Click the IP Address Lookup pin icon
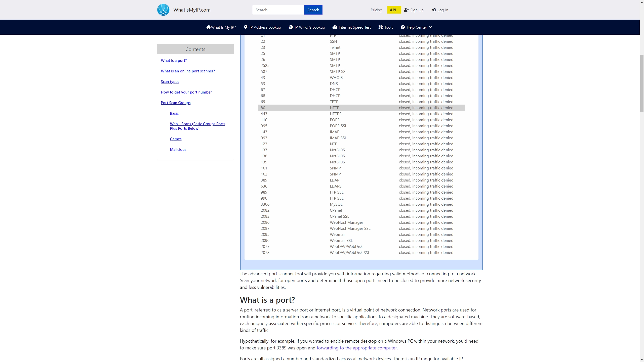 pos(246,27)
